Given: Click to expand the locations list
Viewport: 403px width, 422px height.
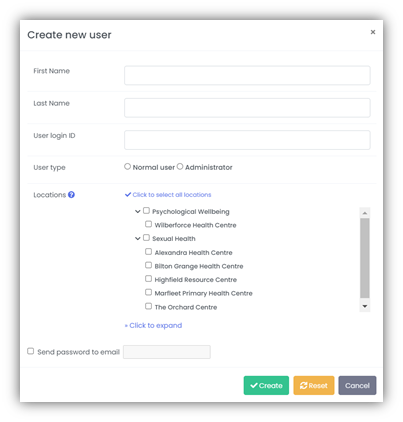Looking at the screenshot, I should pos(153,325).
